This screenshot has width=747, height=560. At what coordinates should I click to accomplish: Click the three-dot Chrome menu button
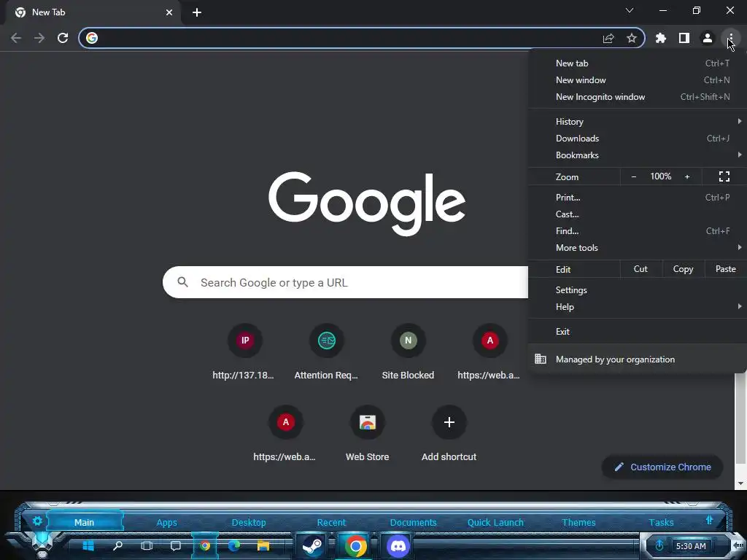(x=731, y=38)
